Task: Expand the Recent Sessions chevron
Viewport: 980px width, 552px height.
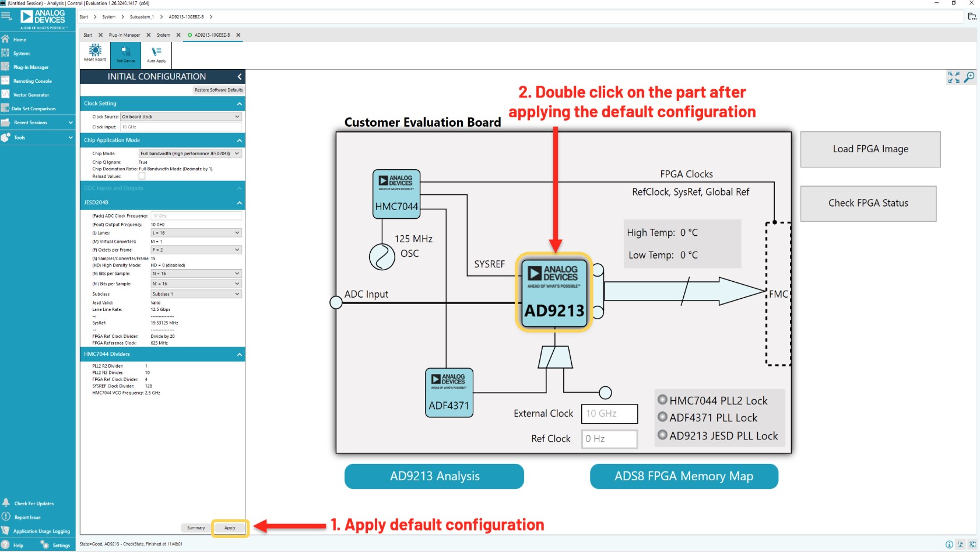Action: click(x=71, y=123)
